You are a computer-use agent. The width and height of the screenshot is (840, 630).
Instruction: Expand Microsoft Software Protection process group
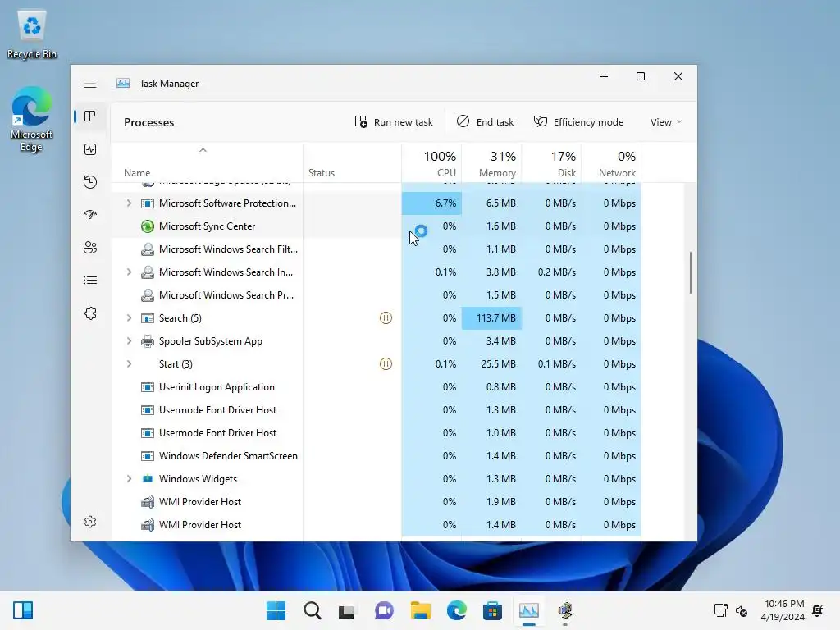(129, 203)
